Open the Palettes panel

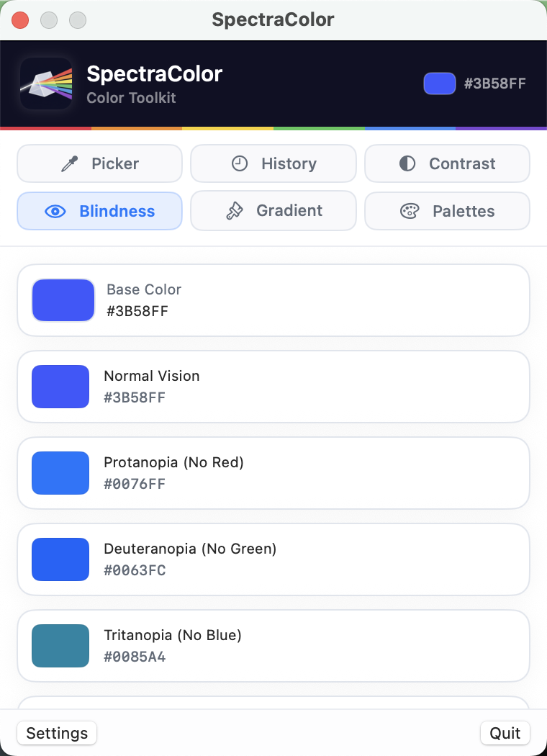[447, 211]
